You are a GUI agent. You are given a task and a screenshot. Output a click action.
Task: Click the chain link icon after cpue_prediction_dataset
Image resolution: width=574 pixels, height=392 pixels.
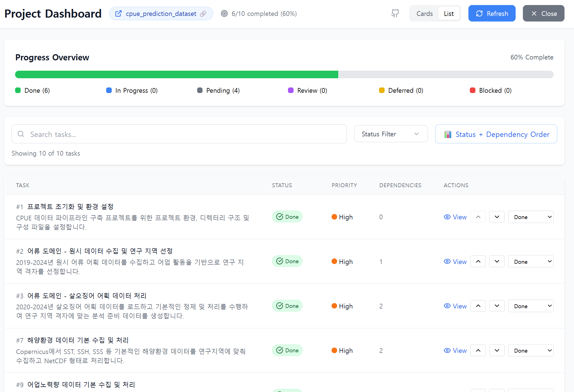point(203,13)
